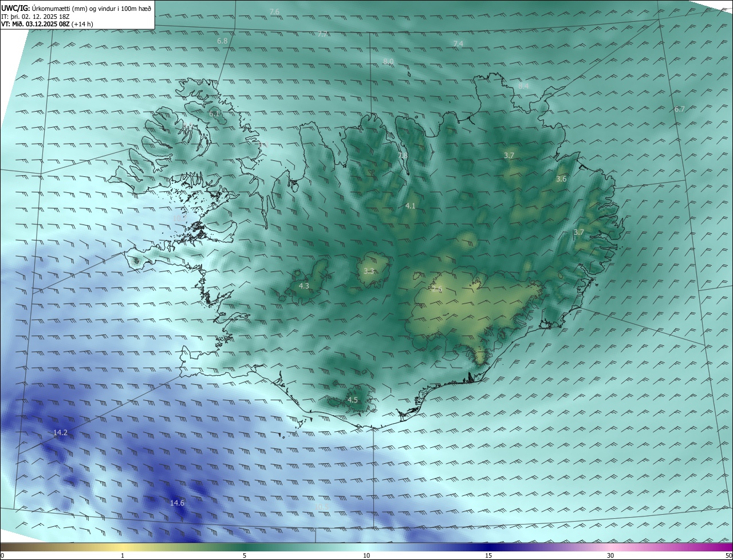This screenshot has width=733, height=560.
Task: Click the 1 tick on the color scale
Action: tap(123, 555)
